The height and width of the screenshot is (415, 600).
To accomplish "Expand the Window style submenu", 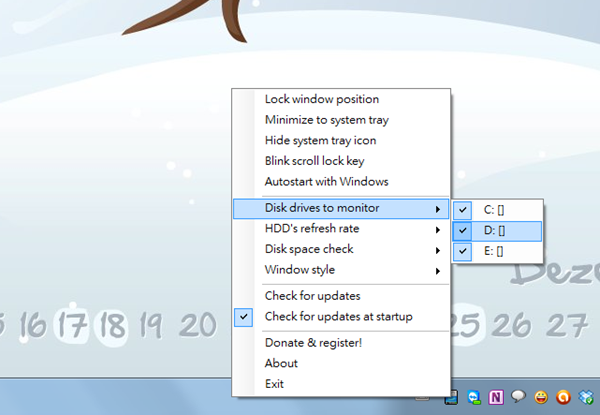I will [341, 270].
